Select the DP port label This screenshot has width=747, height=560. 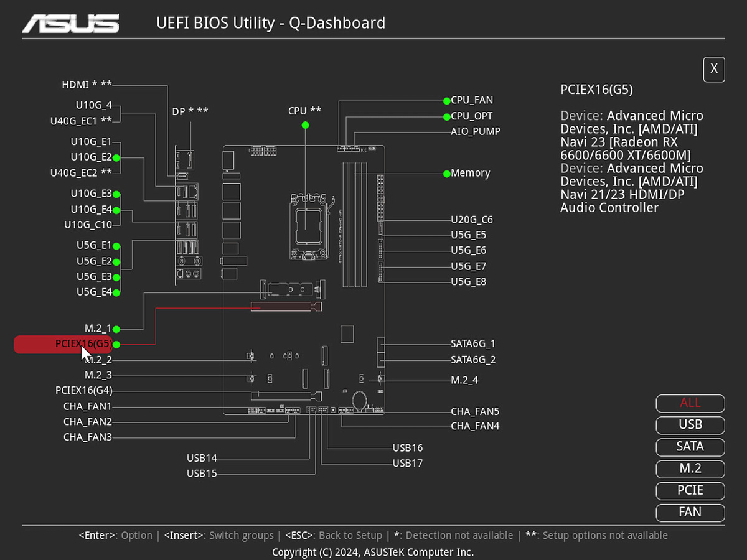[x=190, y=111]
